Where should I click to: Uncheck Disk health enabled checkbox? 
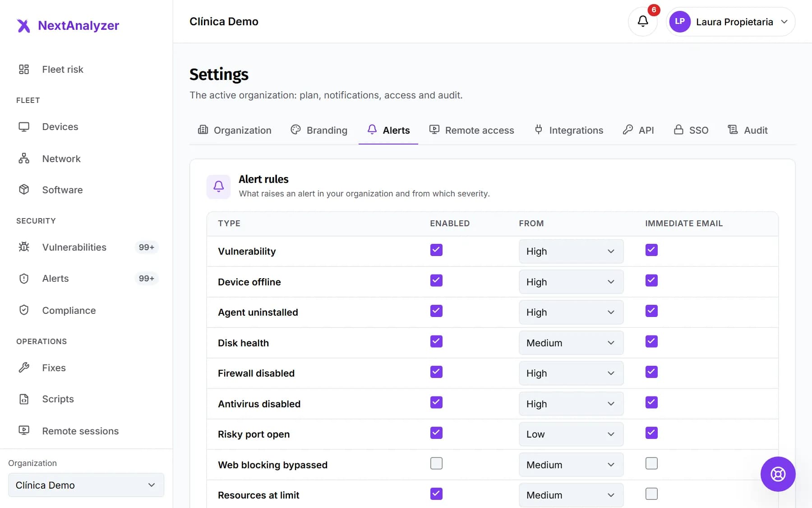coord(436,341)
